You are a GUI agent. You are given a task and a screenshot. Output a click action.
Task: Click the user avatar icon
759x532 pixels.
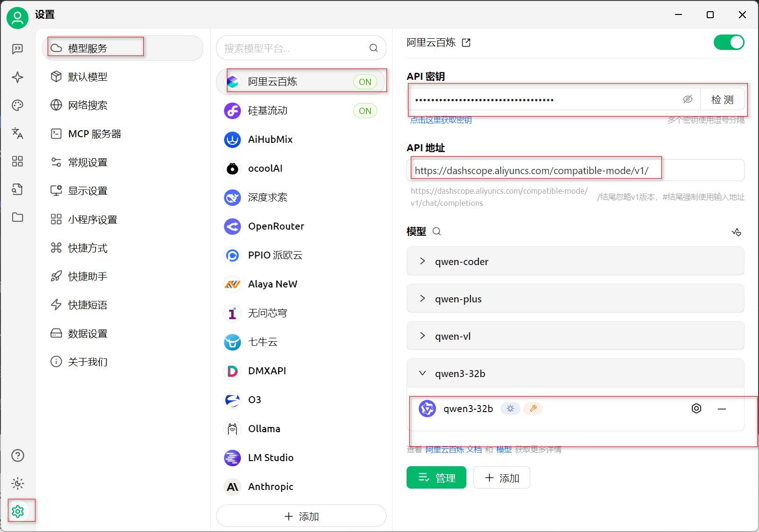(x=17, y=18)
